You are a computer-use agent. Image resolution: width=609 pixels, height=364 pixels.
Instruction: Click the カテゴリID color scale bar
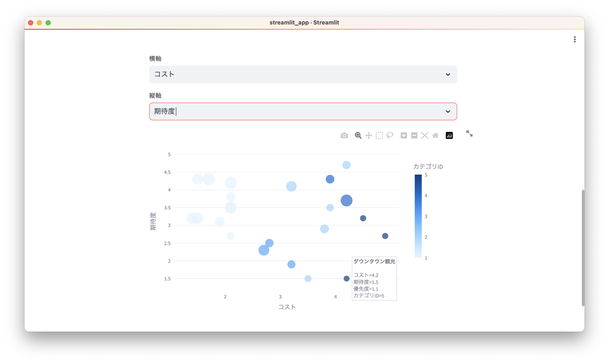pos(418,216)
